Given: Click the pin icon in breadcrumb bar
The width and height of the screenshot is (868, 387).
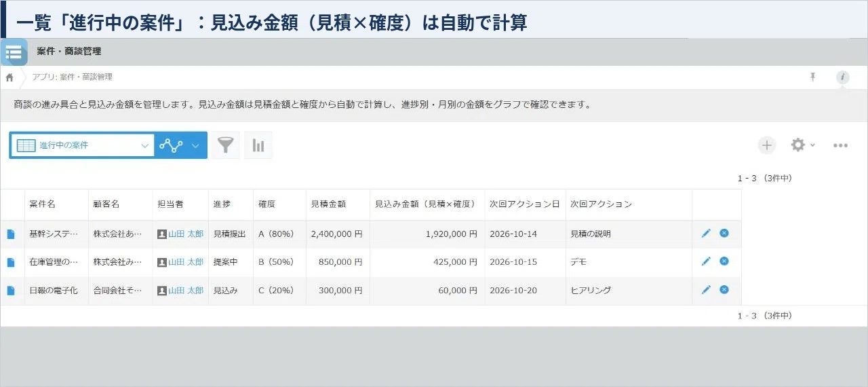Looking at the screenshot, I should point(812,77).
